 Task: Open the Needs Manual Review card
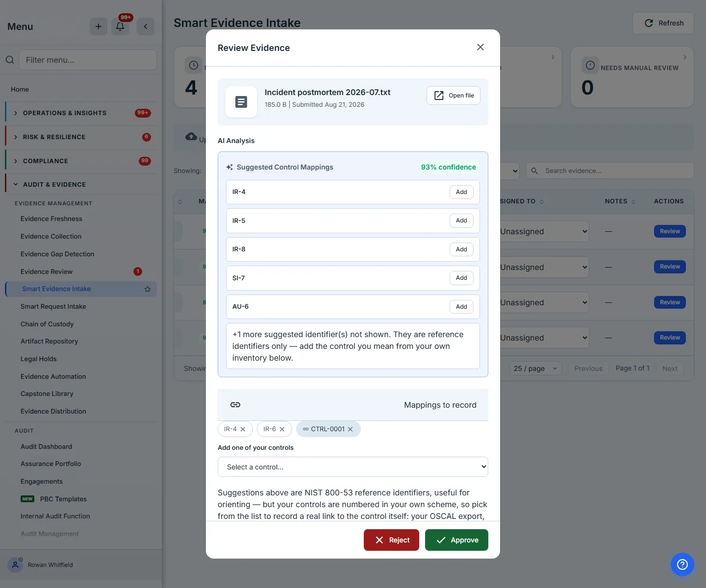[x=632, y=77]
